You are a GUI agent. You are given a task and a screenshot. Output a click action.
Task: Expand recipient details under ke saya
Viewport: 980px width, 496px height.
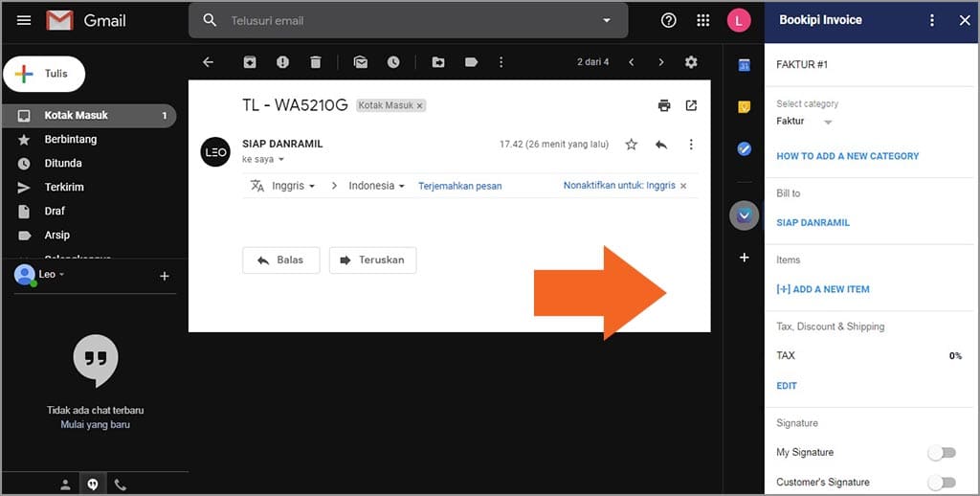pos(281,160)
